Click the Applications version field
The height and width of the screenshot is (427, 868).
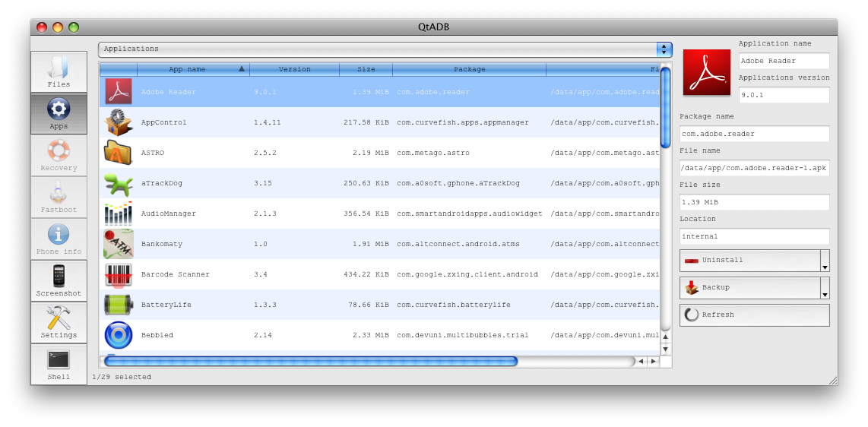(x=784, y=95)
